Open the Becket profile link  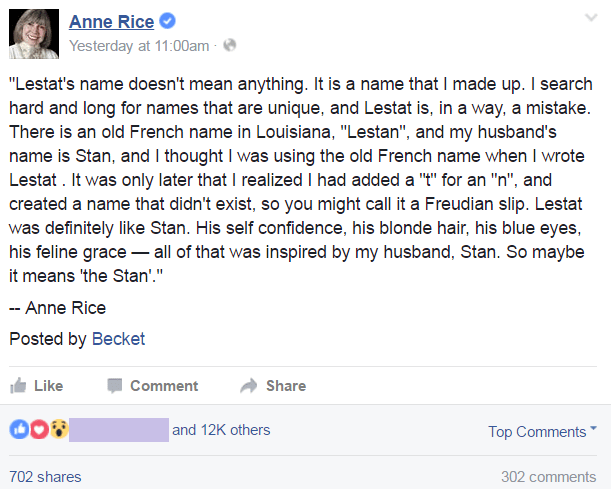click(118, 339)
